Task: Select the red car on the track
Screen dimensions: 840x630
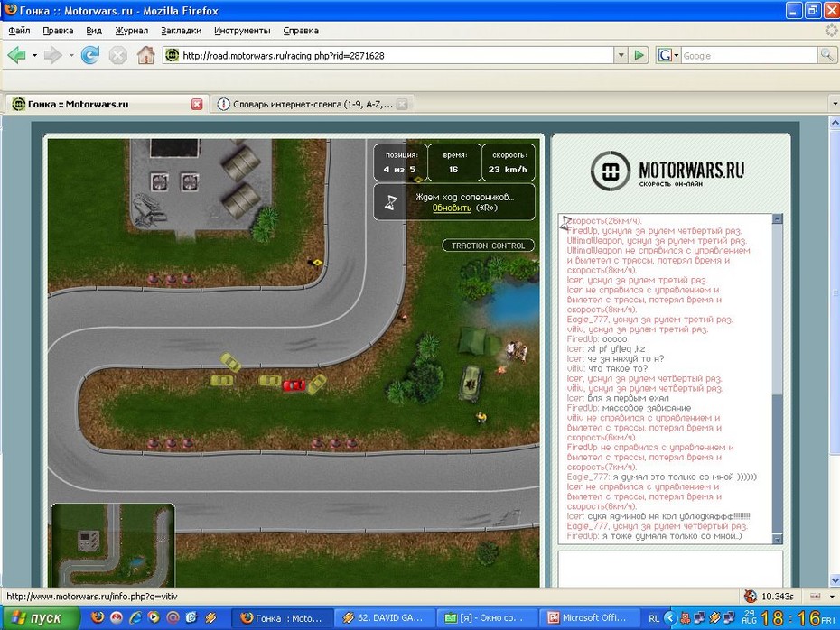Action: coord(294,384)
